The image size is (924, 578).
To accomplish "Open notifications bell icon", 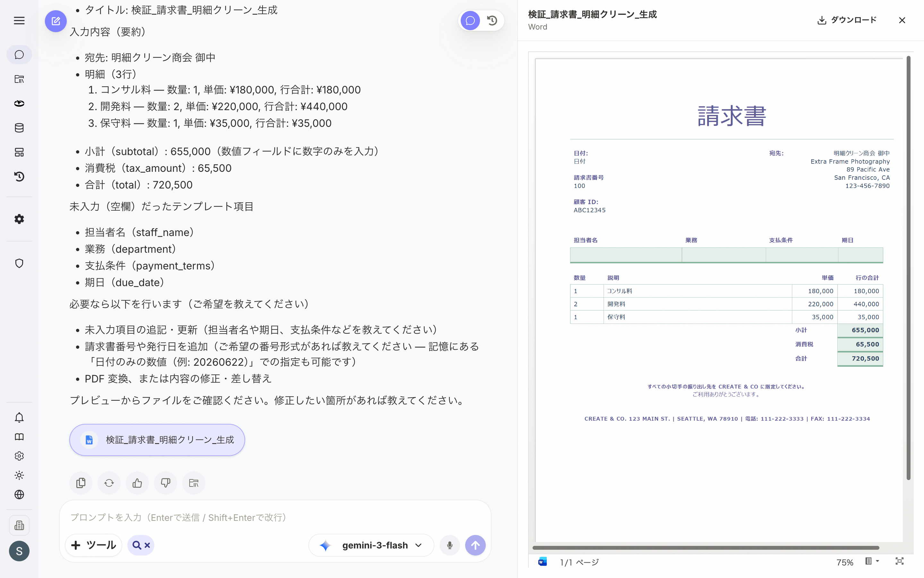I will 19,417.
